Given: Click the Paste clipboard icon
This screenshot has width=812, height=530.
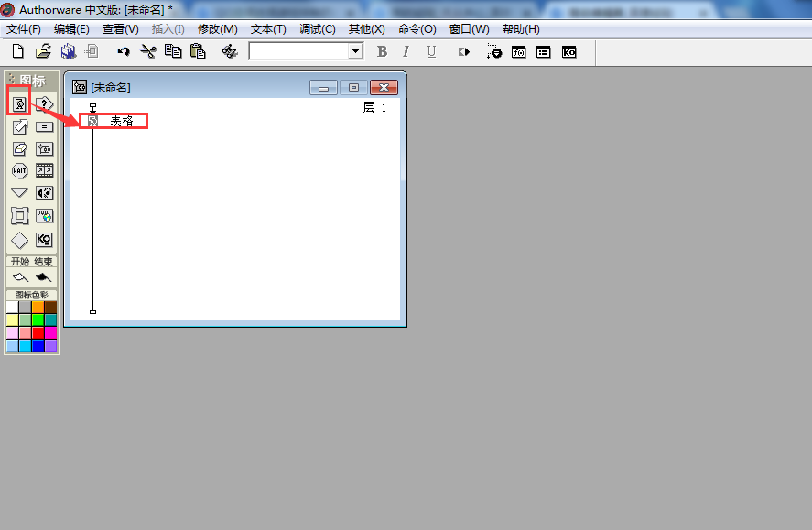Looking at the screenshot, I should click(x=198, y=51).
